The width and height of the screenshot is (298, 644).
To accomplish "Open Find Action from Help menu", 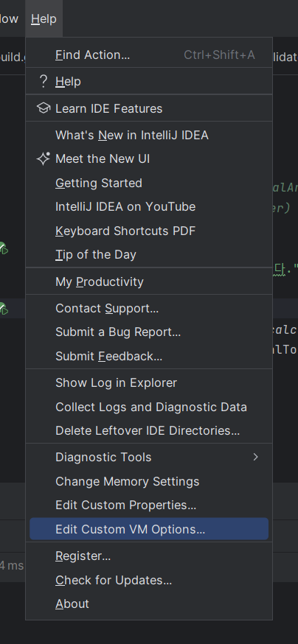I will [x=149, y=55].
